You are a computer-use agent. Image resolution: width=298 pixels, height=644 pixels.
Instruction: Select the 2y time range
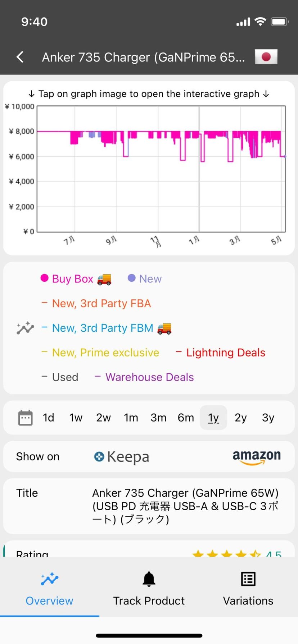tap(240, 418)
